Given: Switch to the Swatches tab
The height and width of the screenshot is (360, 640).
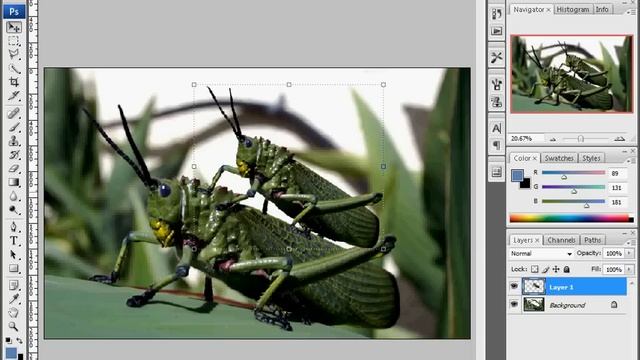Looking at the screenshot, I should tap(559, 158).
